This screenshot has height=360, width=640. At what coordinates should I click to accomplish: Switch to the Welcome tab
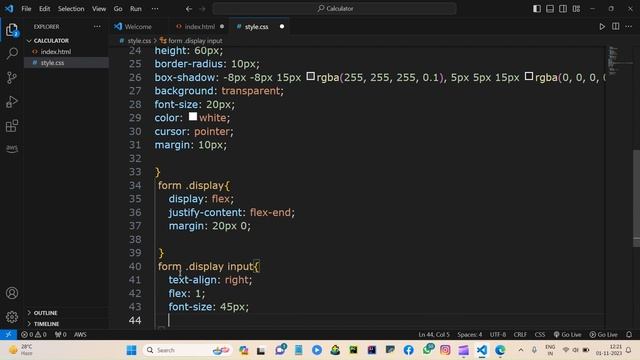(138, 27)
